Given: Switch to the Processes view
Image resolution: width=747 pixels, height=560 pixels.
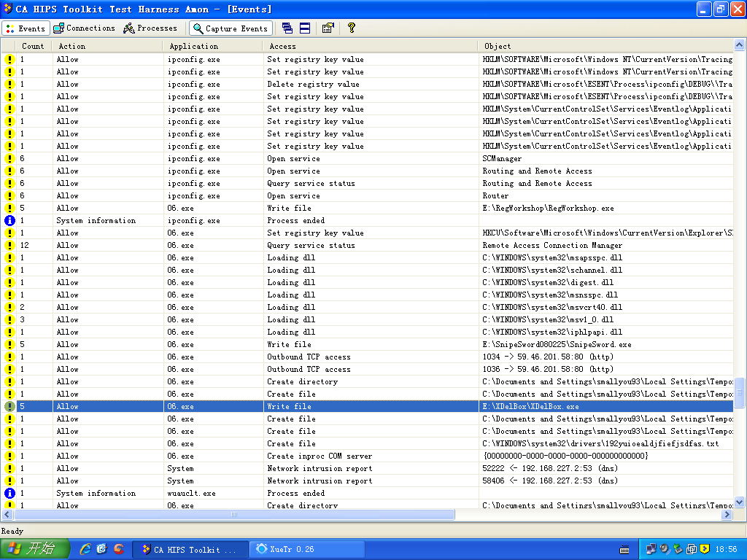Looking at the screenshot, I should [150, 28].
